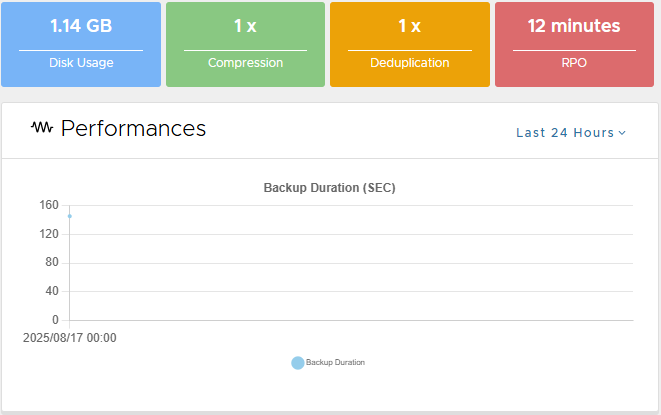Click the 80 y-axis label

coord(52,263)
